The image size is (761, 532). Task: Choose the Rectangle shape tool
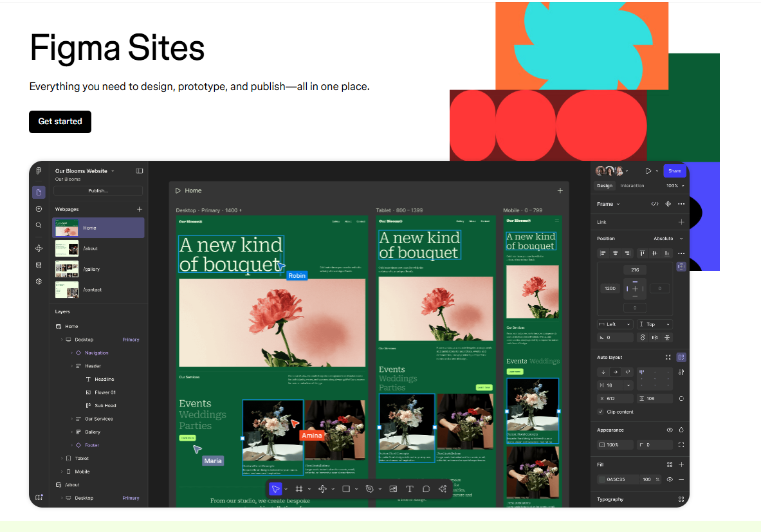click(346, 489)
